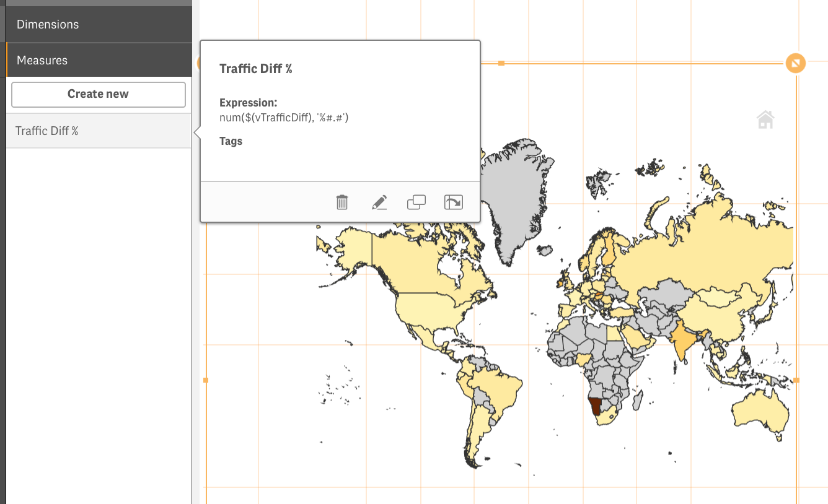Select the Traffic Diff % list item
828x504 pixels.
[99, 131]
